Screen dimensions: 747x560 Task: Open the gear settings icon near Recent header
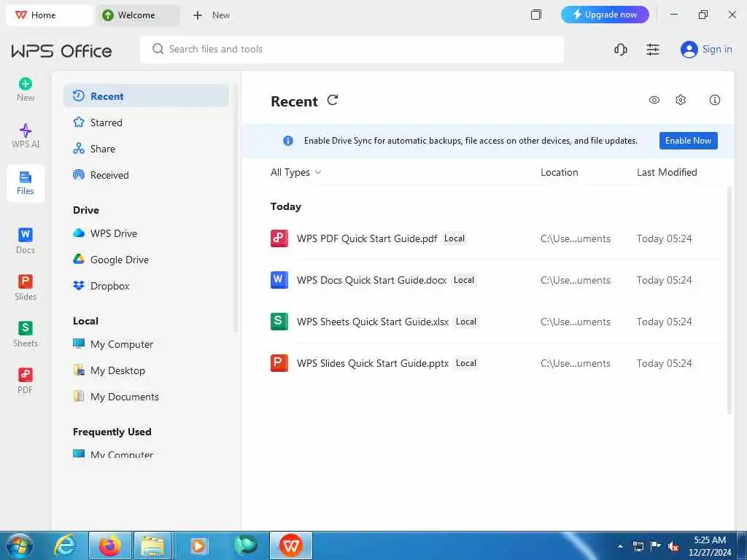(x=681, y=100)
